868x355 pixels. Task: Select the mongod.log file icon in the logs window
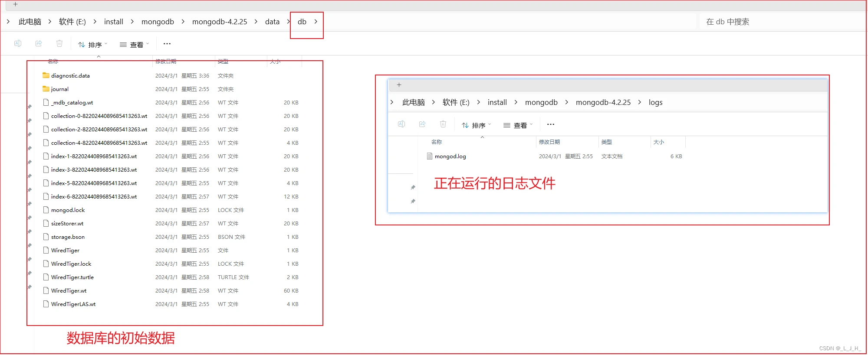pyautogui.click(x=430, y=156)
